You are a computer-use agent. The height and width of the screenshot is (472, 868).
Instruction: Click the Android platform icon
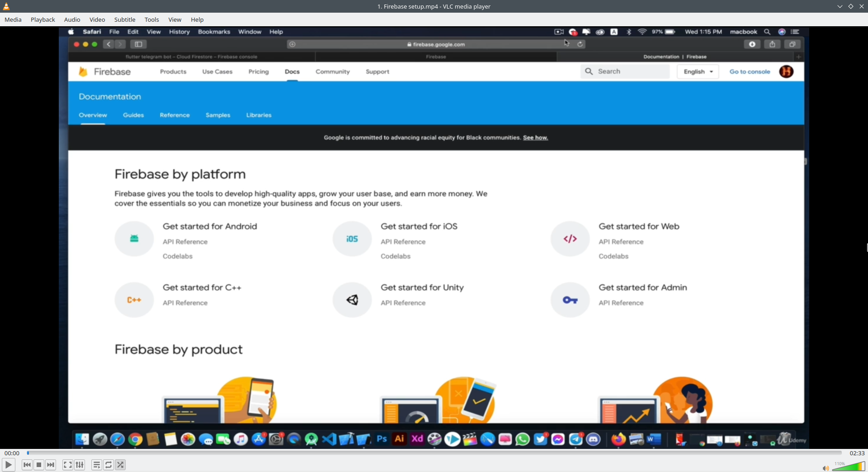tap(134, 238)
